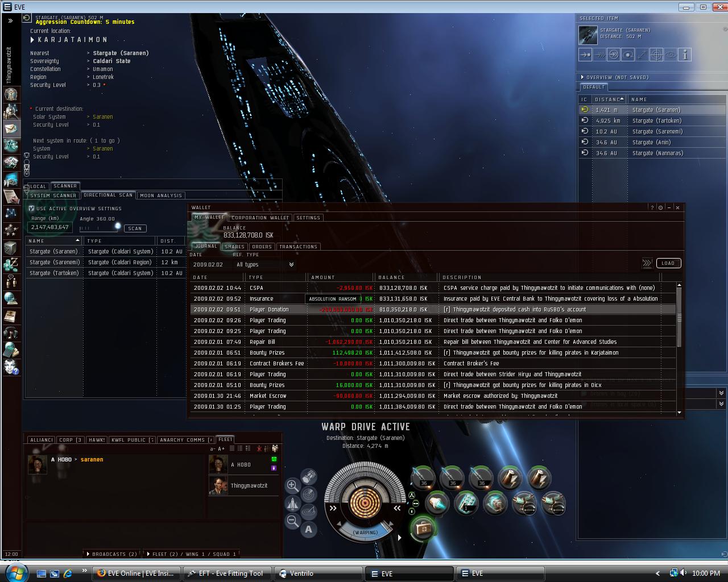Expand the Karjataimon location triangle
The width and height of the screenshot is (728, 582).
point(32,40)
